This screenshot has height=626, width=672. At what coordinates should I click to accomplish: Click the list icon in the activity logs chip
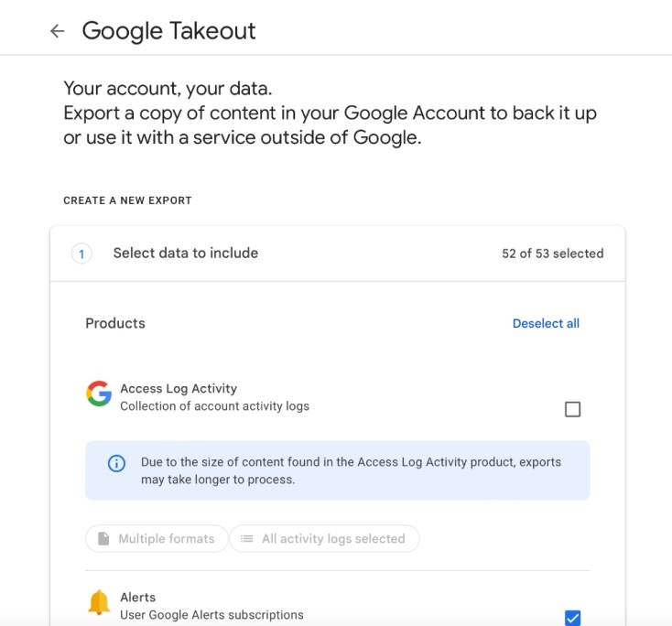(x=246, y=539)
